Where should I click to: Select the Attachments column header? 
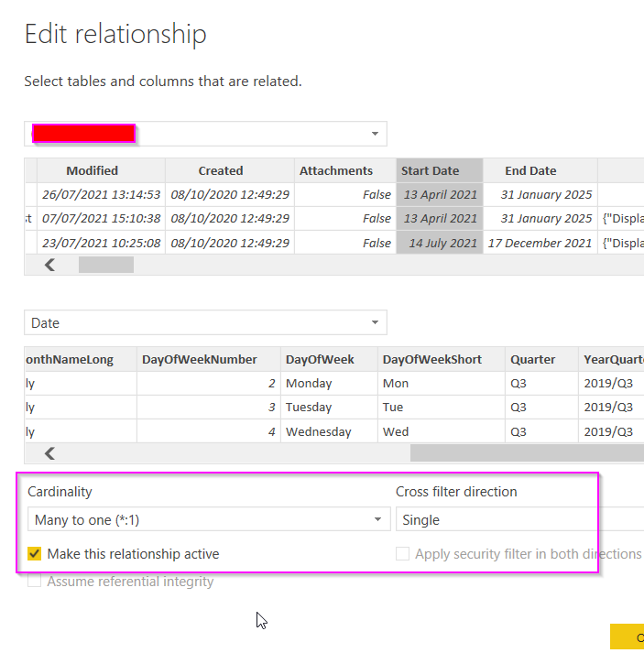(345, 170)
